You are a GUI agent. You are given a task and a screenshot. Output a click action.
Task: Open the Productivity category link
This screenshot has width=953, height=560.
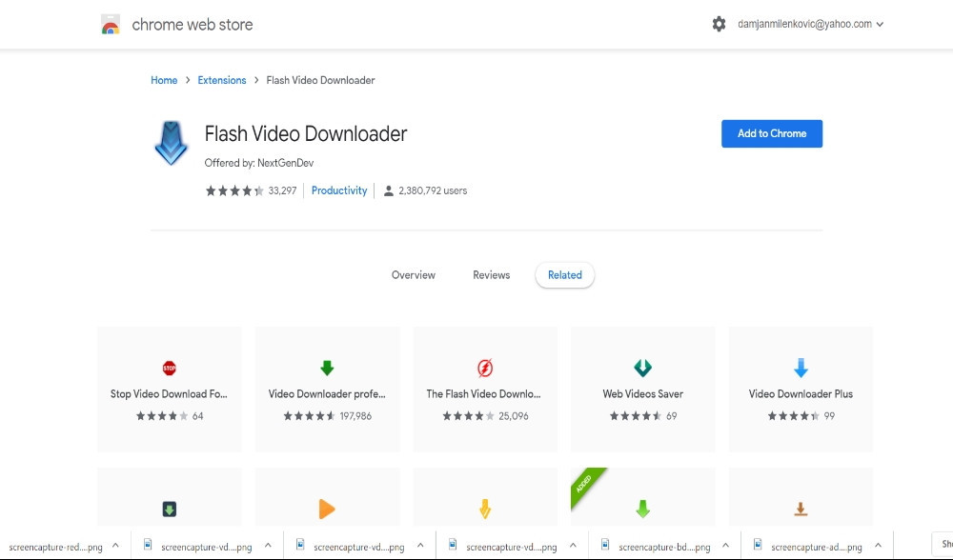[339, 190]
